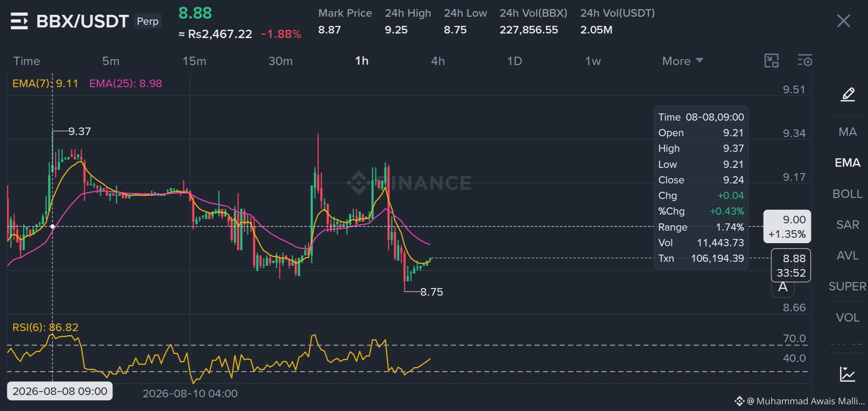Click the 9.51 price axis label

[794, 90]
